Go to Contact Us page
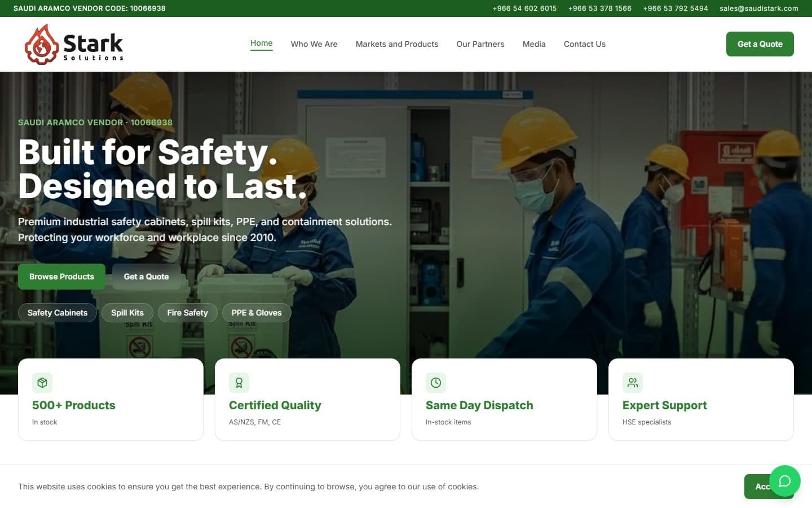812x508 pixels. [x=585, y=44]
